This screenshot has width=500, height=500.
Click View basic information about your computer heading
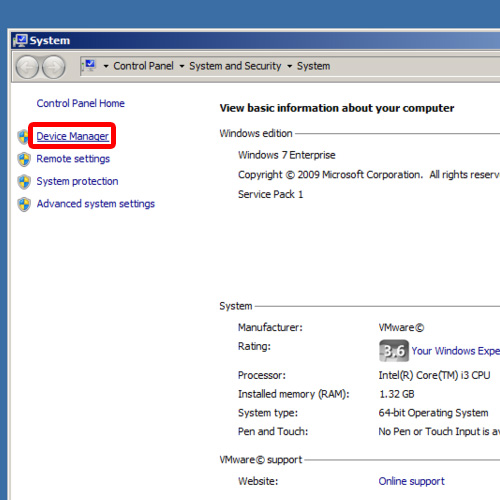pos(337,108)
